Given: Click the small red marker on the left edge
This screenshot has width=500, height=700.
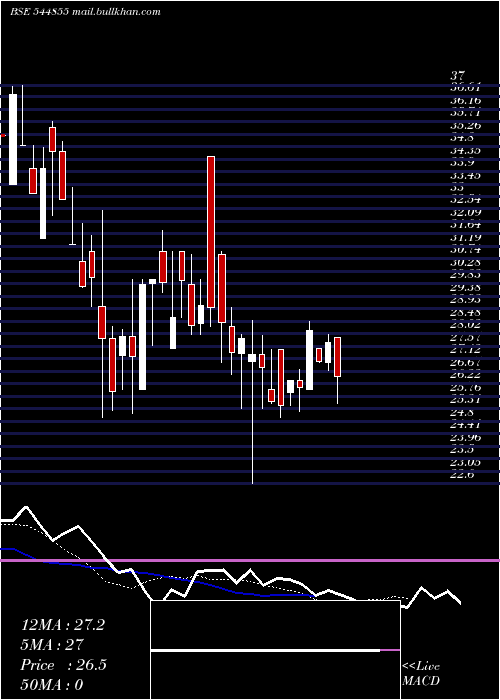Looking at the screenshot, I should pos(3,135).
